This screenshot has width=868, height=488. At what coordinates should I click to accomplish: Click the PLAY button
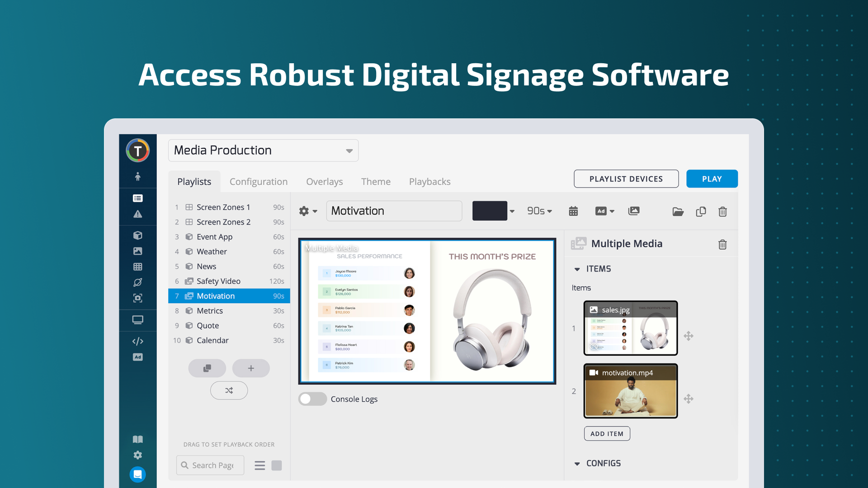712,178
